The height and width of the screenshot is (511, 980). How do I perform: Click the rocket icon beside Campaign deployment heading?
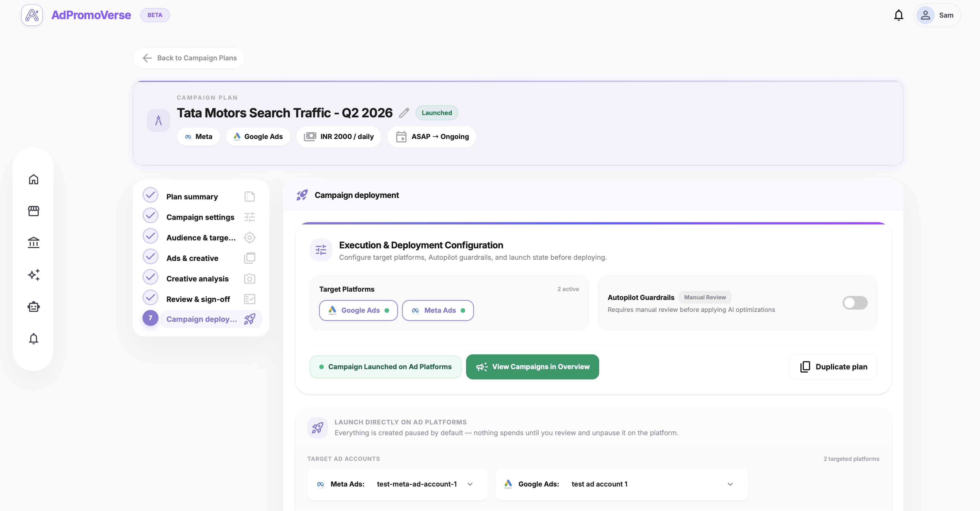tap(302, 195)
